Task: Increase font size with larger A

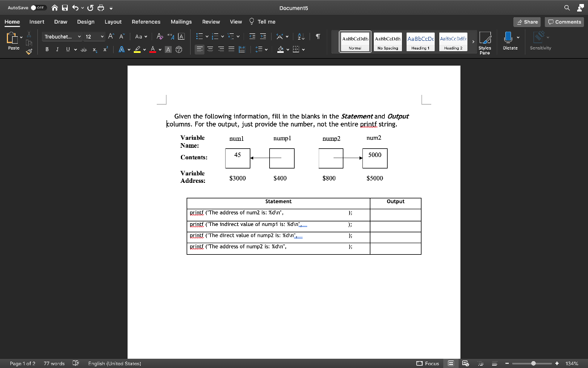Action: tap(111, 36)
